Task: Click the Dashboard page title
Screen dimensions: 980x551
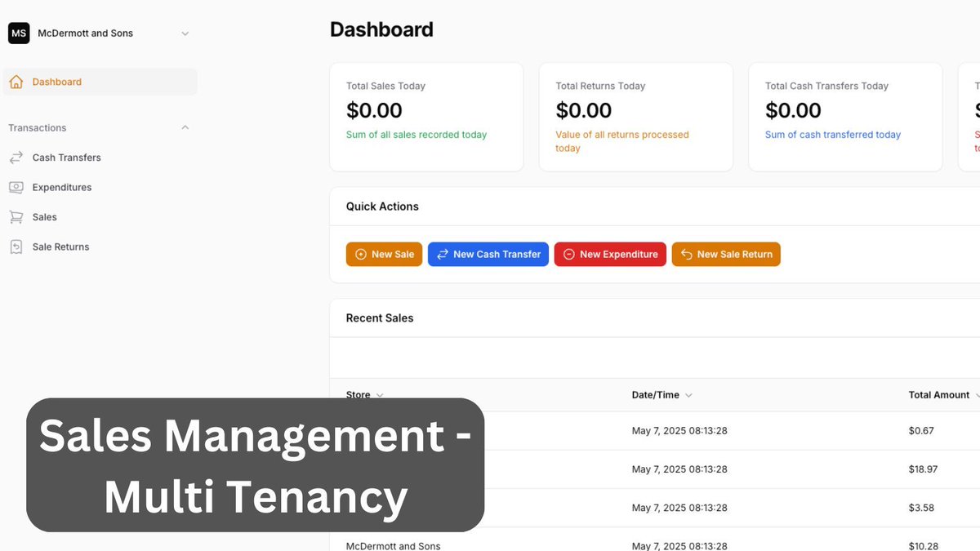Action: pyautogui.click(x=381, y=29)
